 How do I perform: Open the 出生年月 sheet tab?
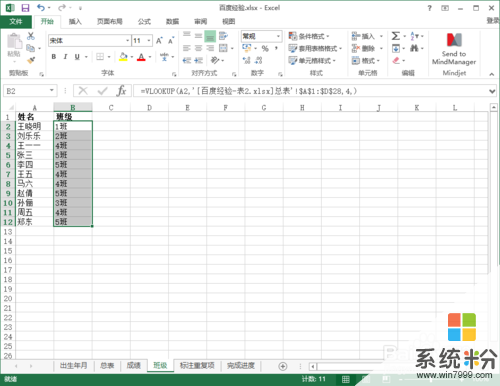[x=74, y=366]
